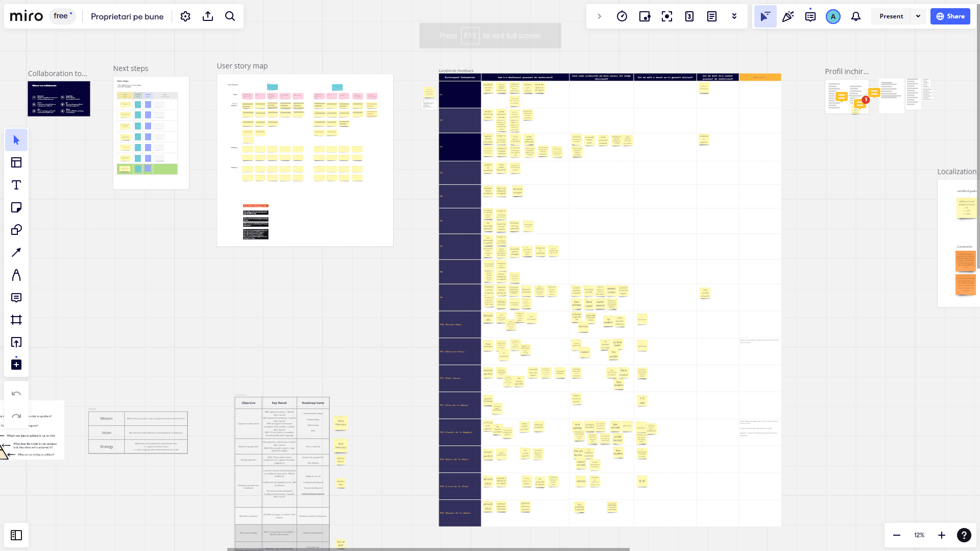This screenshot has height=551, width=980.
Task: Select the Sticky note tool
Action: pos(16,207)
